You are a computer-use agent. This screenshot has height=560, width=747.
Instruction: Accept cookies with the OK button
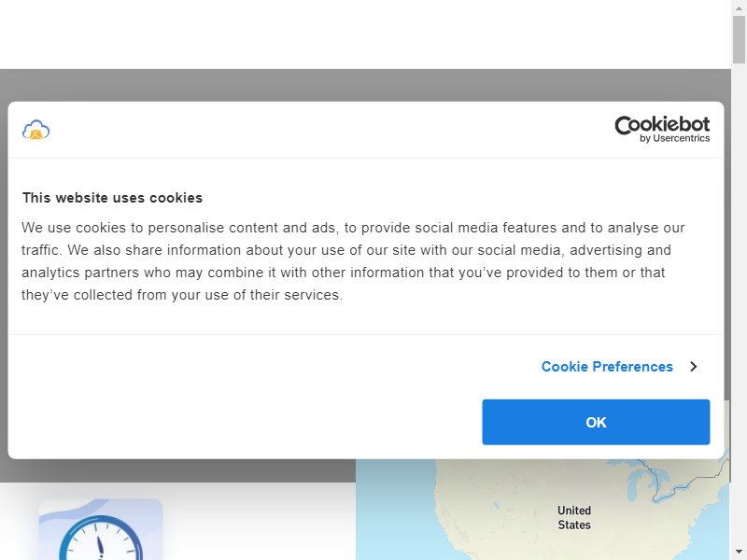tap(596, 423)
